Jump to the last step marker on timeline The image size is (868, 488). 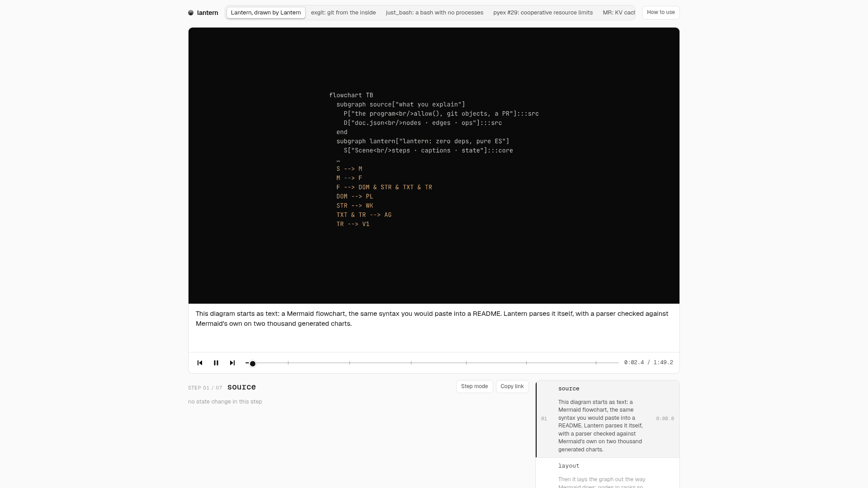[x=596, y=363]
